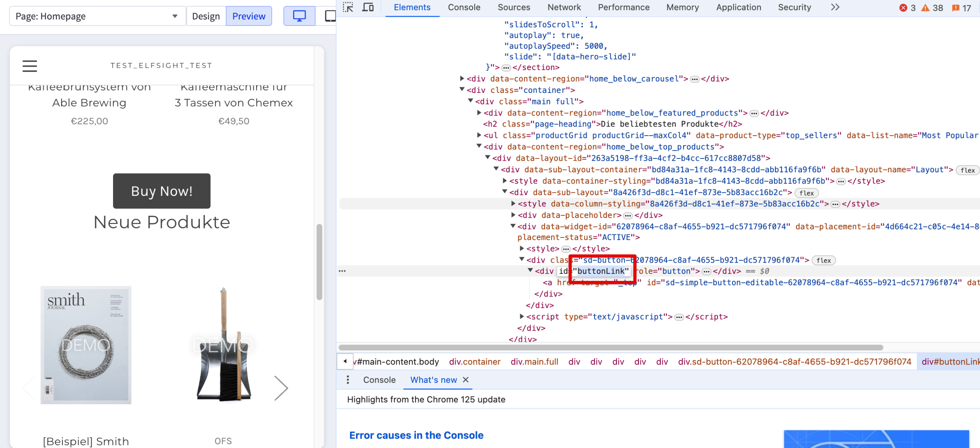980x448 pixels.
Task: Expand the script type text/javascript node
Action: 521,316
